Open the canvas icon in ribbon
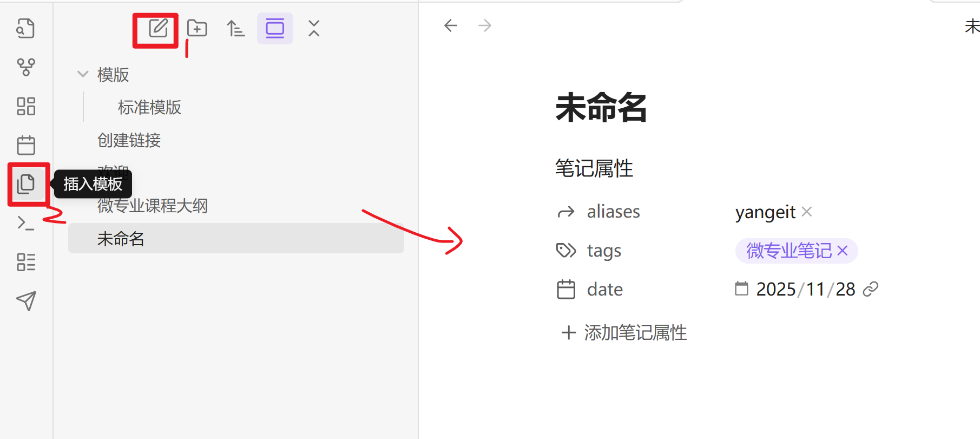Image resolution: width=980 pixels, height=439 pixels. [x=25, y=106]
